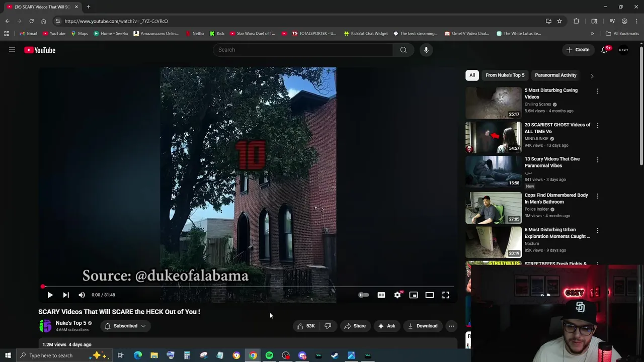Open the KickBot Chat Widget bookmark

(x=366, y=34)
